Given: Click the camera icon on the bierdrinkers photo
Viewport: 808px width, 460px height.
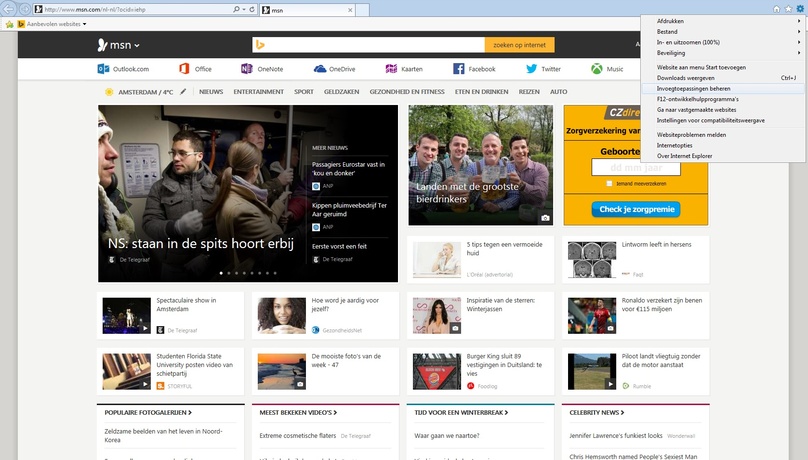Looking at the screenshot, I should (x=545, y=218).
